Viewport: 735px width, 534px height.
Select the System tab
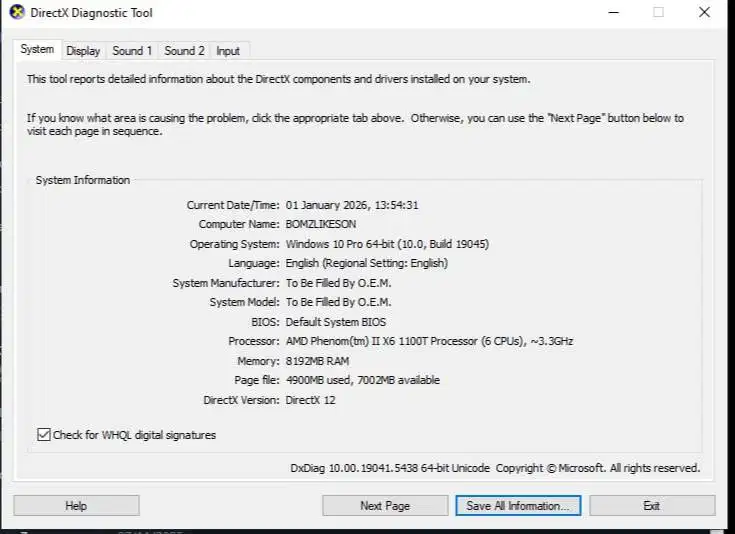(37, 50)
